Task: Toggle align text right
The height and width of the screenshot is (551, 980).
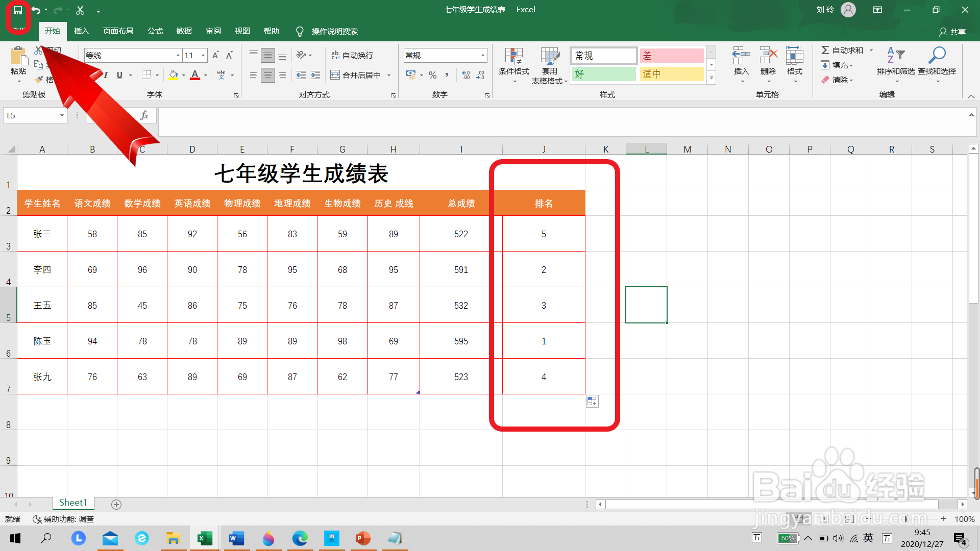Action: (282, 75)
